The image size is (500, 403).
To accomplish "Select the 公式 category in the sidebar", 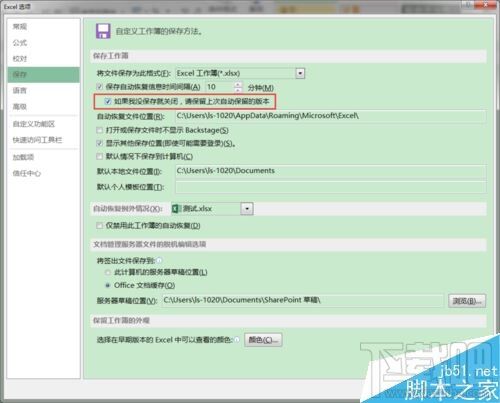I will [20, 42].
